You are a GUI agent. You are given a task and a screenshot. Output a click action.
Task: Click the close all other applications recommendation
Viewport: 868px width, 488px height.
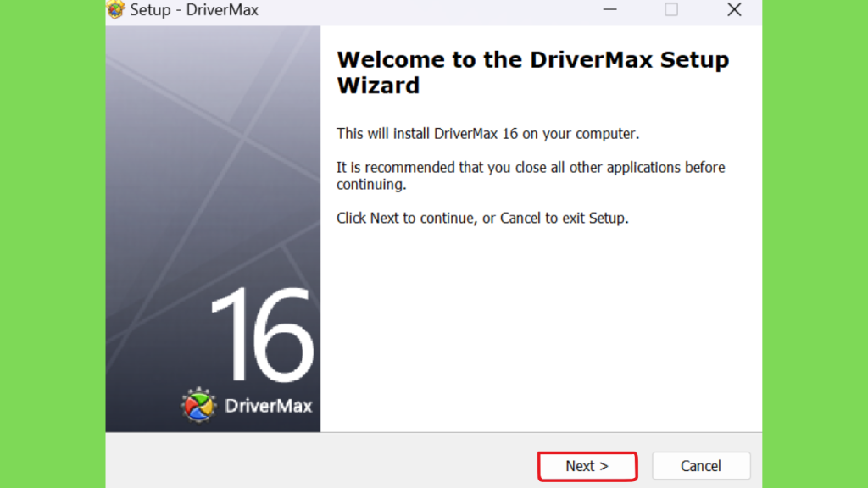pyautogui.click(x=530, y=175)
